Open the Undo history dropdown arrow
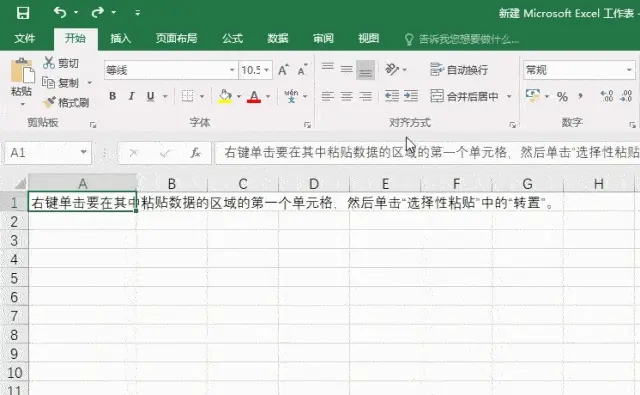The width and height of the screenshot is (640, 395). 76,13
